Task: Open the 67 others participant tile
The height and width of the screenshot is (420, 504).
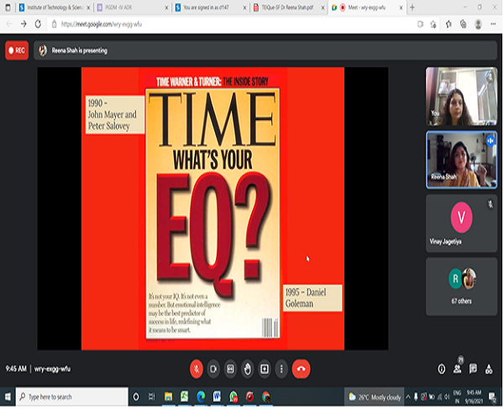Action: coord(461,286)
